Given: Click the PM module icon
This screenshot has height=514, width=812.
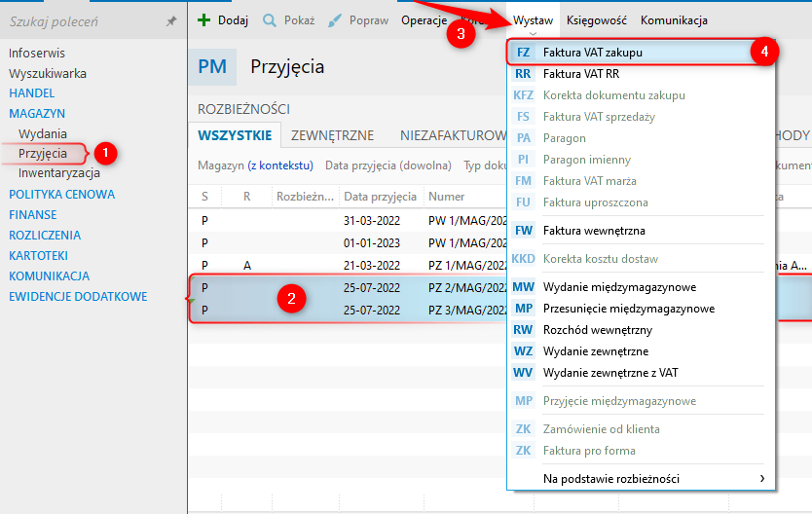Looking at the screenshot, I should 212,67.
